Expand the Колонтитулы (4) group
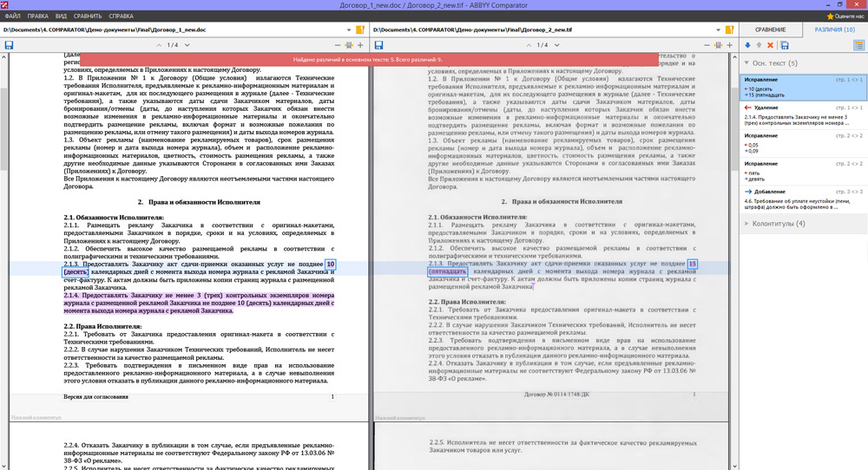Image resolution: width=868 pixels, height=470 pixels. pyautogui.click(x=747, y=224)
